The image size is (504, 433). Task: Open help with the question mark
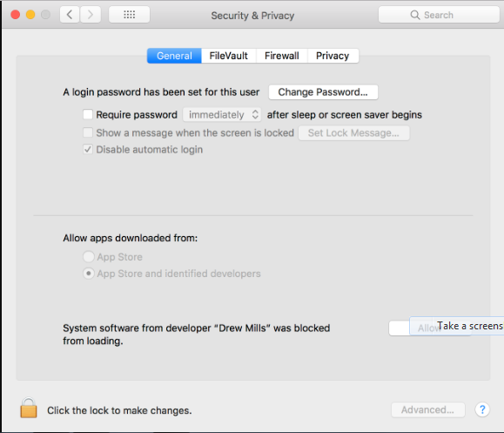click(482, 409)
